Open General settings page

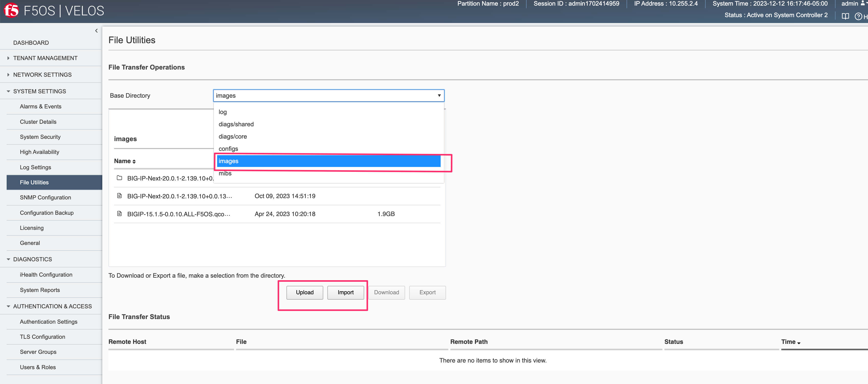[x=30, y=243]
